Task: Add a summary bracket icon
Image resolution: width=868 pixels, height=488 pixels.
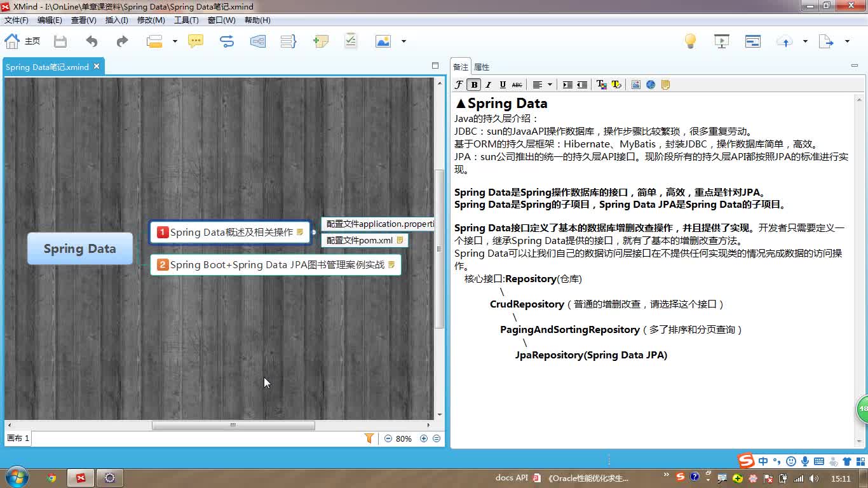Action: [x=288, y=41]
